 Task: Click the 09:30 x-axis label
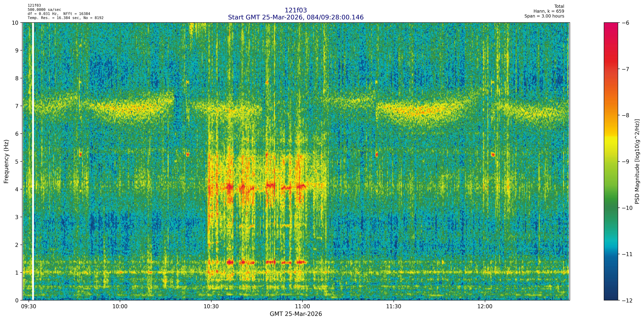click(x=28, y=307)
